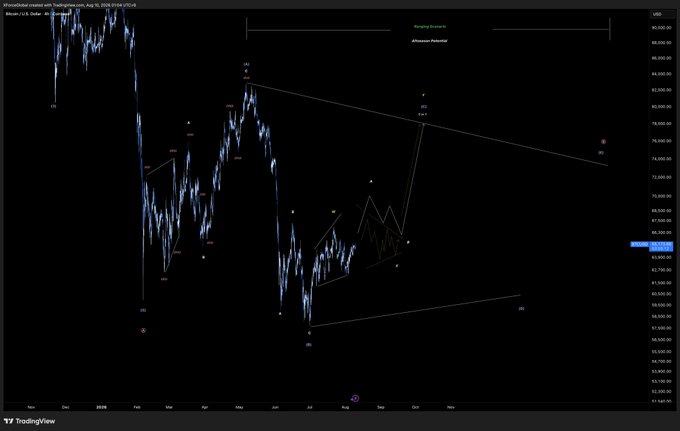Click the Feb label on time axis
Image resolution: width=680 pixels, height=431 pixels.
pos(137,407)
